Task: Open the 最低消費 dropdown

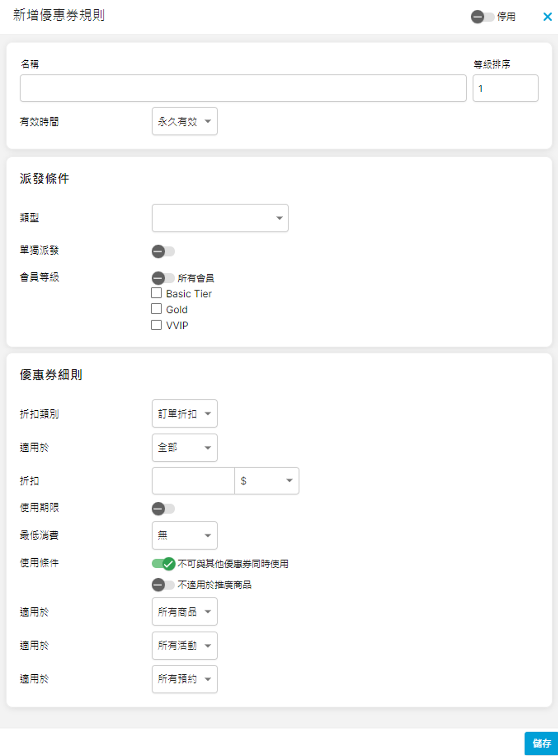Action: click(x=184, y=535)
